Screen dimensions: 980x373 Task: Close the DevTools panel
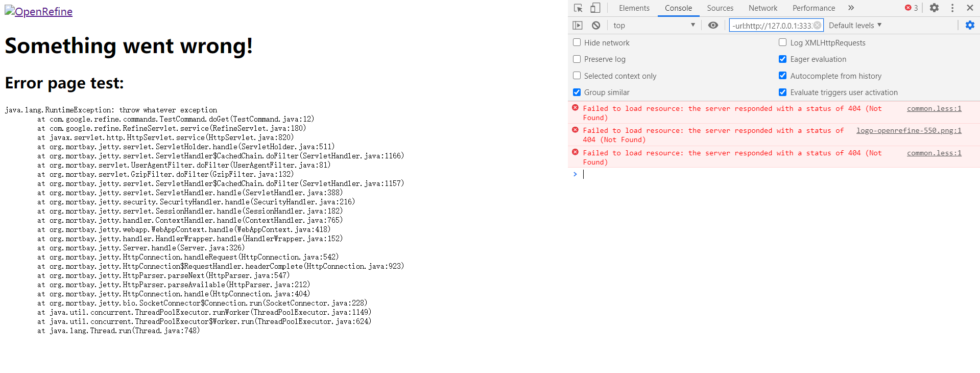pos(970,8)
